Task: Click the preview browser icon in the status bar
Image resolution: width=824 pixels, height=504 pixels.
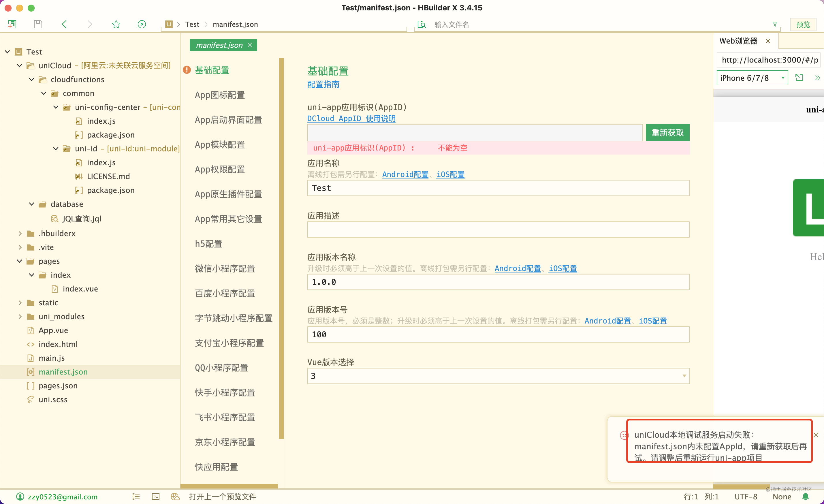Action: (x=175, y=496)
